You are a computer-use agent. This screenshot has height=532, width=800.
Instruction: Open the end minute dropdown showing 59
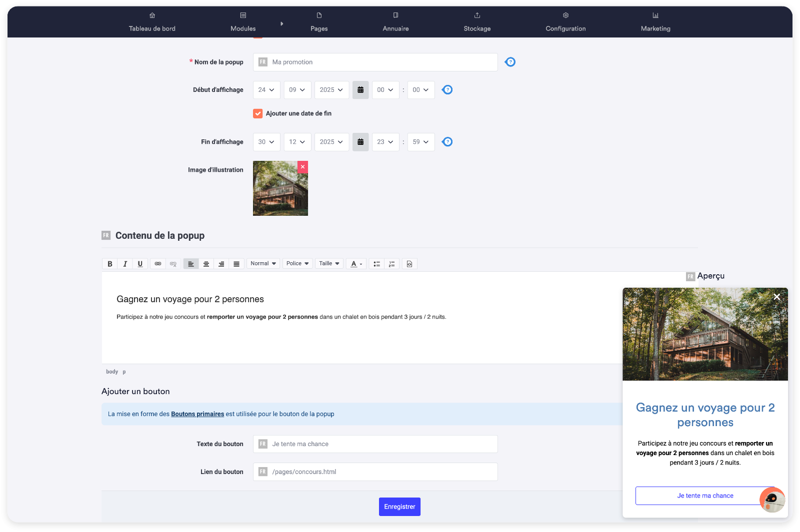coord(421,142)
